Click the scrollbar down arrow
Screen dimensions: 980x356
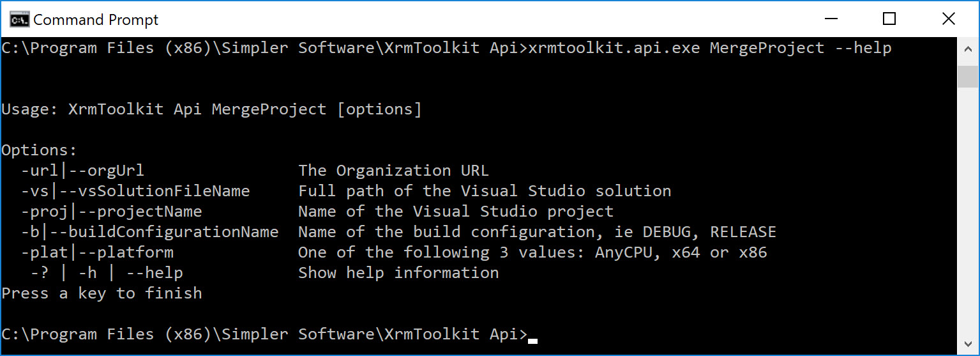967,344
